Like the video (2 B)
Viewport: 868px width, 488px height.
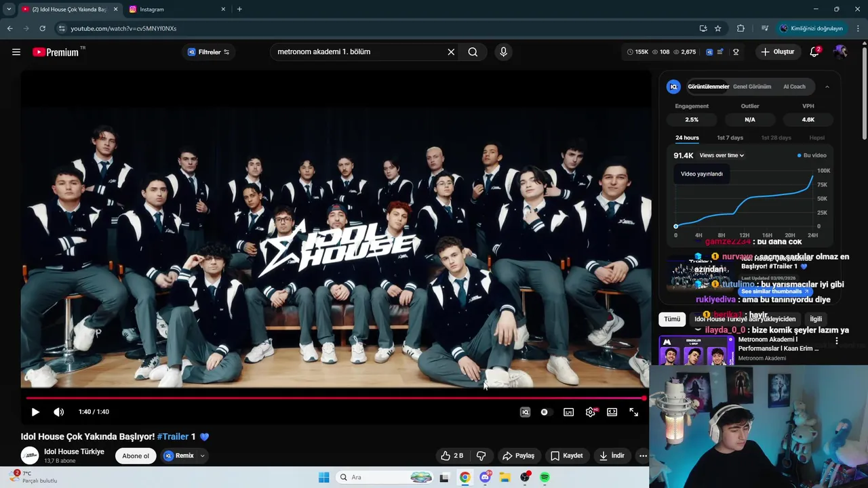452,455
